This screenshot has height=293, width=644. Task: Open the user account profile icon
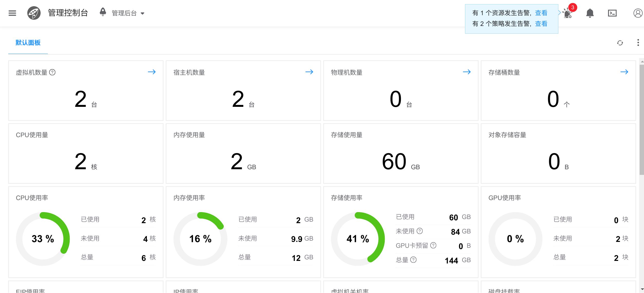point(638,13)
